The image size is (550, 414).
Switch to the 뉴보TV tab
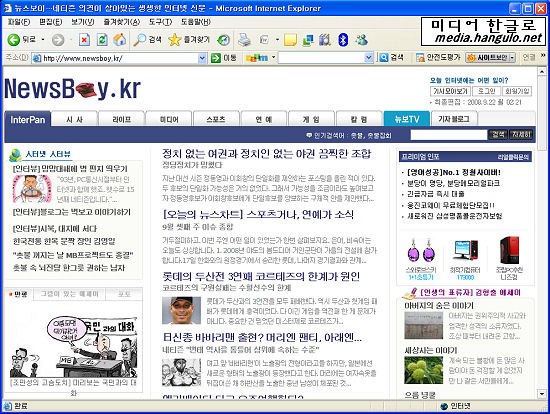click(407, 119)
